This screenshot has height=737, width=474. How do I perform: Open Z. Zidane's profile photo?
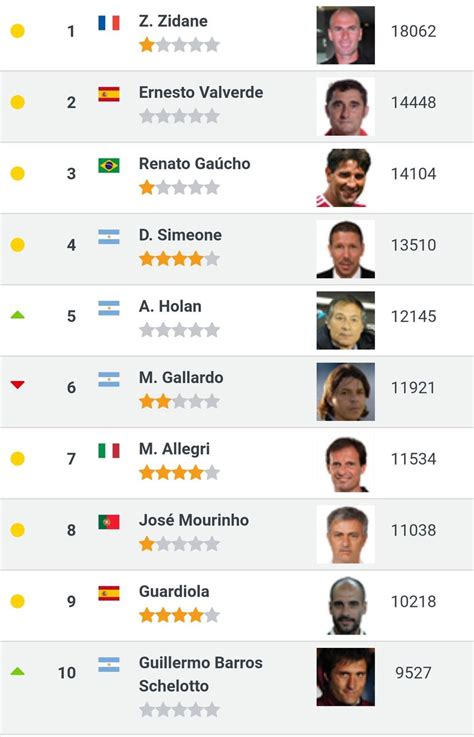(346, 35)
